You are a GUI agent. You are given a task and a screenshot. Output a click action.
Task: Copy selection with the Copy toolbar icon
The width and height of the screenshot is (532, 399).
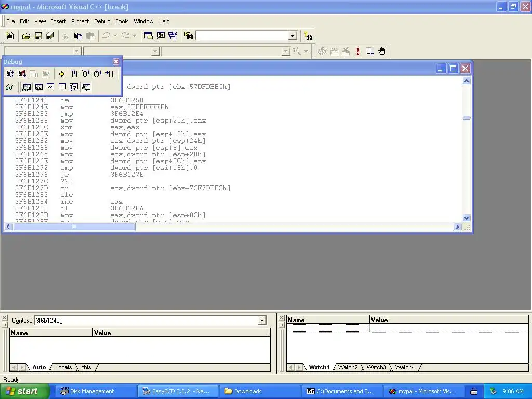click(x=78, y=36)
